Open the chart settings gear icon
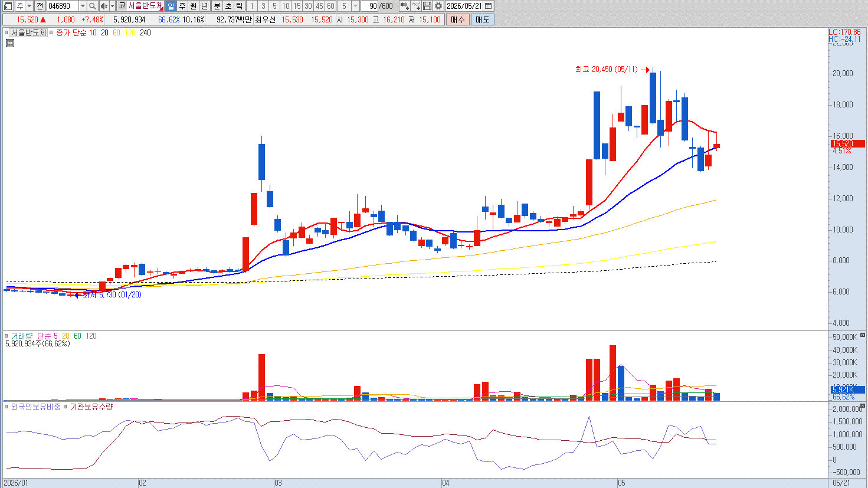 click(438, 6)
